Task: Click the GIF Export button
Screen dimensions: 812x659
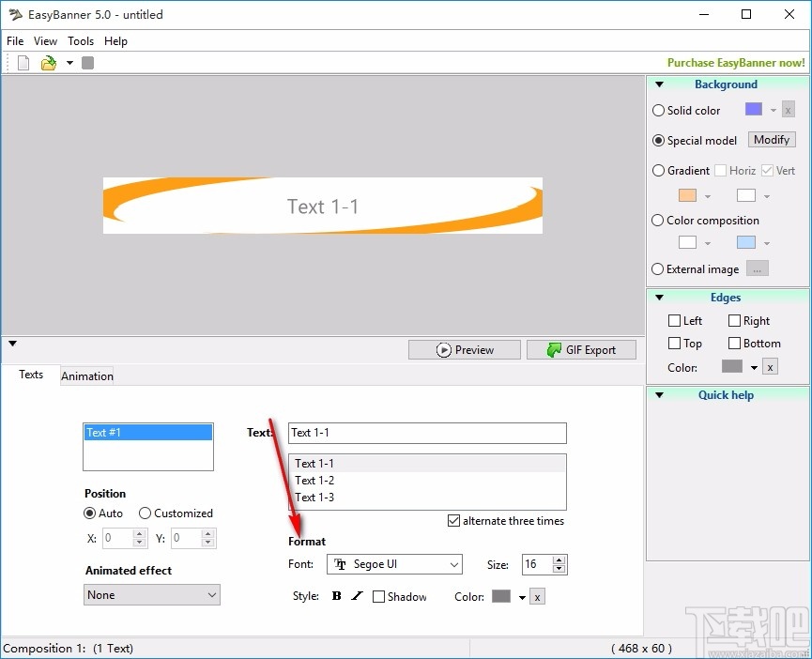Action: click(x=582, y=350)
